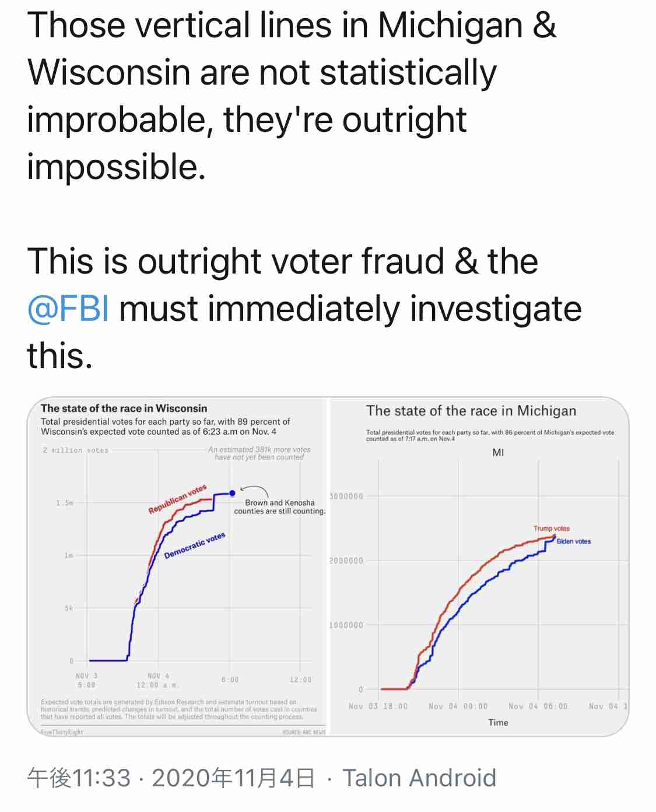The image size is (656, 812).
Task: Click the blue endpoint dot on Wisconsin chart
Action: (x=232, y=494)
